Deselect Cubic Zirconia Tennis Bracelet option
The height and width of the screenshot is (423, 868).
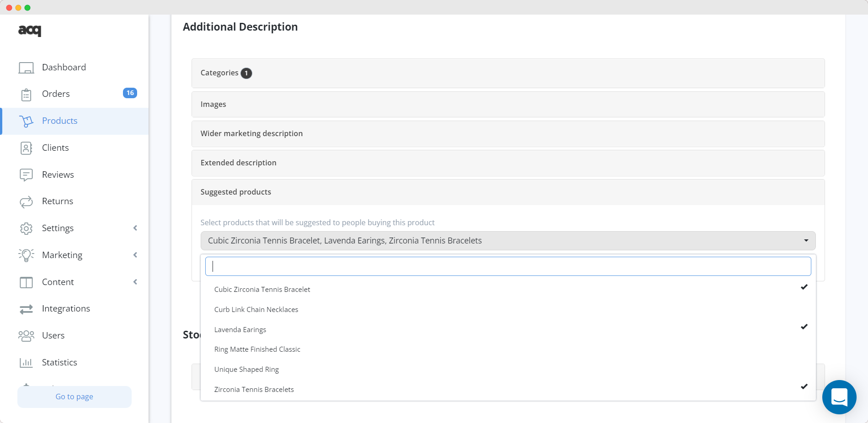(508, 289)
